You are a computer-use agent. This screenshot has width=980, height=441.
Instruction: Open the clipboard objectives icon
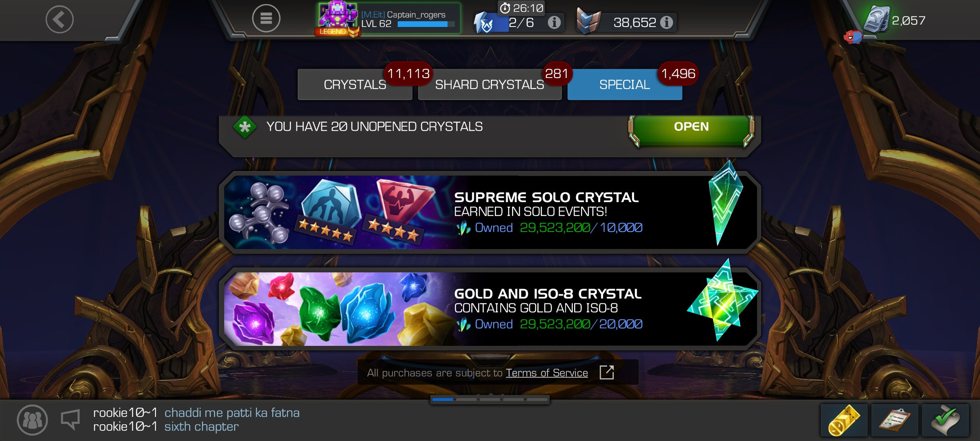[x=895, y=420]
